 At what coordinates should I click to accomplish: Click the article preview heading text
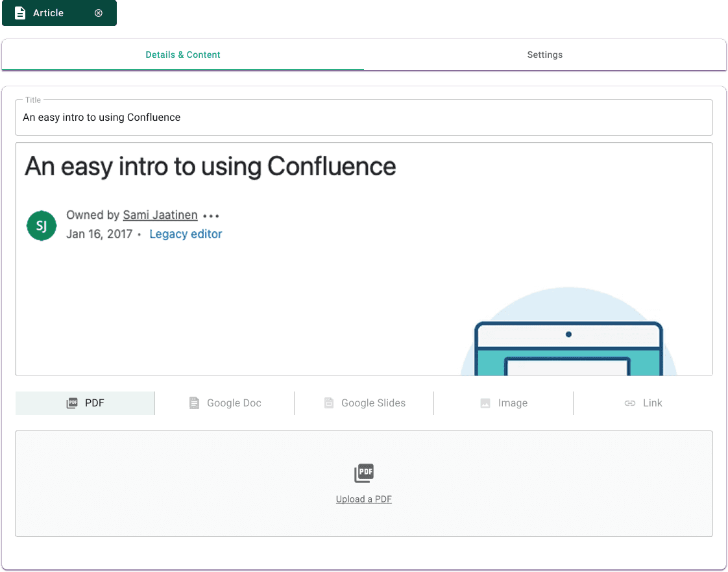point(210,166)
